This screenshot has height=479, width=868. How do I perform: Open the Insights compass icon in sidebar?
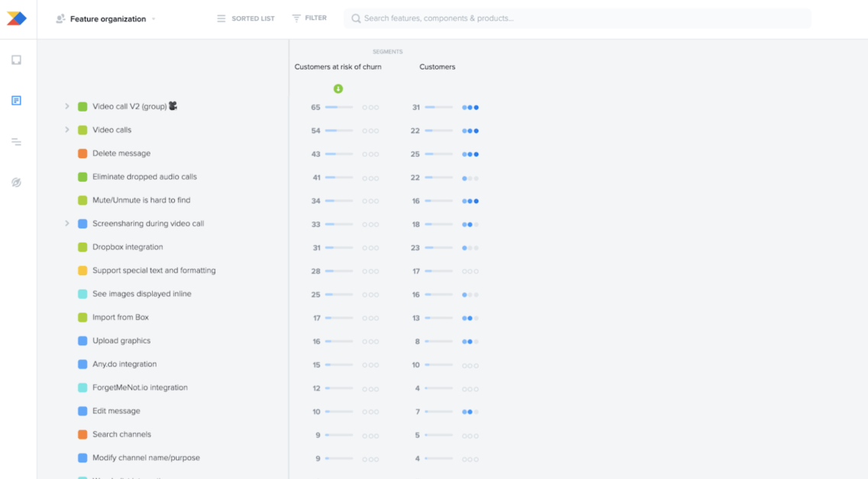pyautogui.click(x=15, y=182)
